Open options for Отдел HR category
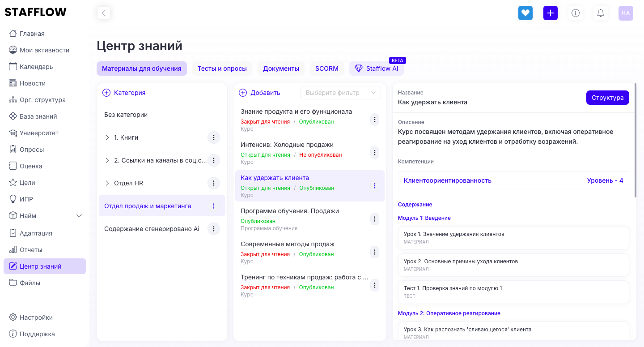The width and height of the screenshot is (644, 347). 214,183
